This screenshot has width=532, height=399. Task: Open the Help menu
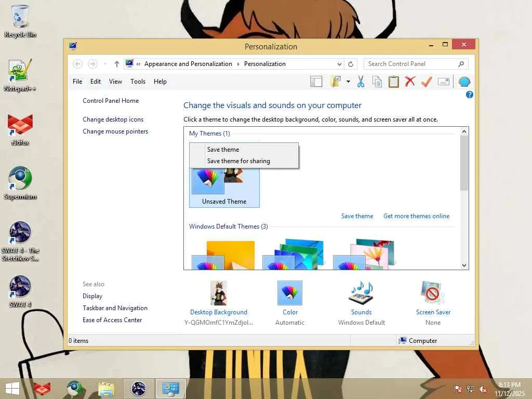[160, 82]
